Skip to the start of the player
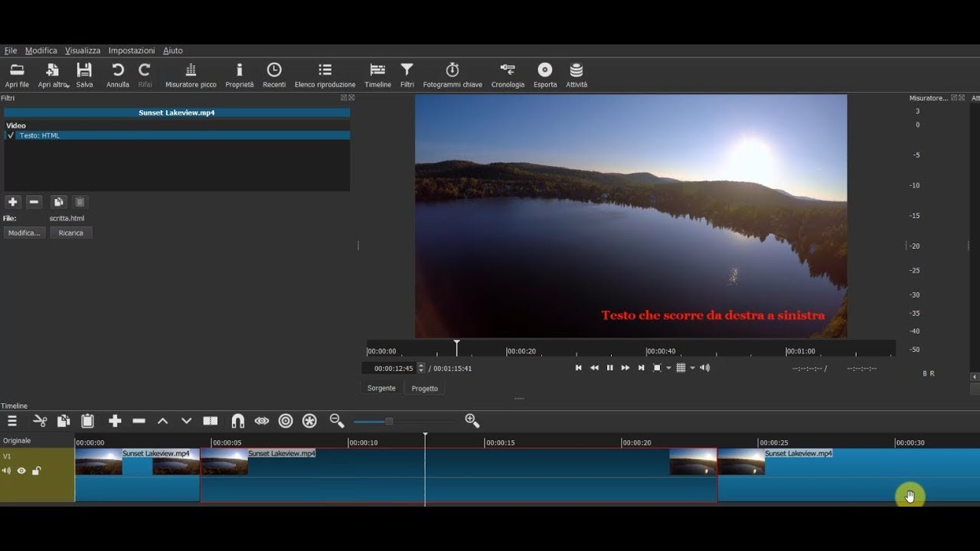 coord(579,368)
